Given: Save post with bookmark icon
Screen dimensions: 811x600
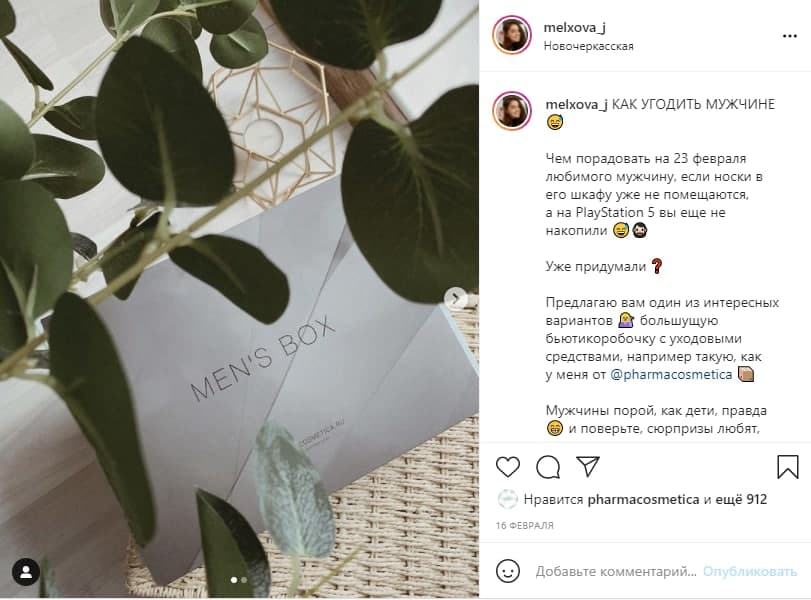Looking at the screenshot, I should (788, 466).
